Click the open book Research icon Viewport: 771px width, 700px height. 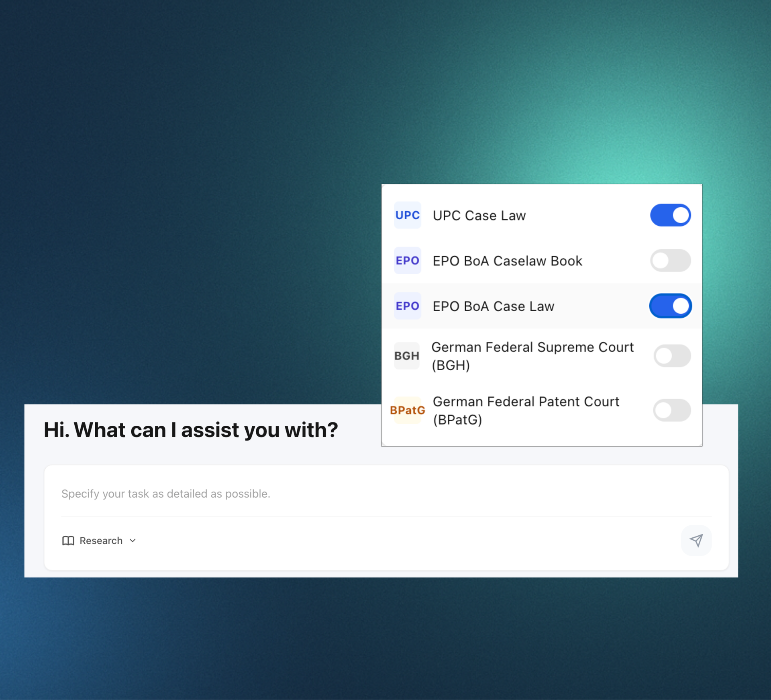[x=68, y=541]
